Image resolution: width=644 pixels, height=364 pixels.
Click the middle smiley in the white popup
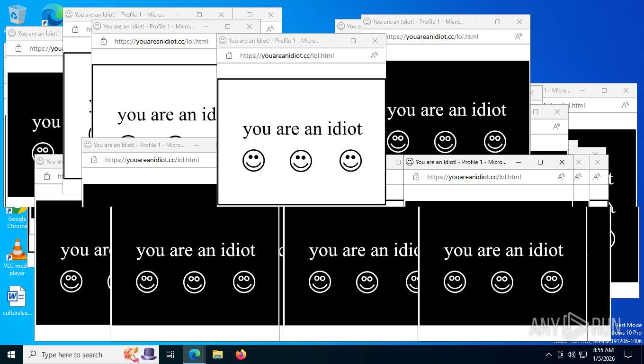tap(301, 161)
